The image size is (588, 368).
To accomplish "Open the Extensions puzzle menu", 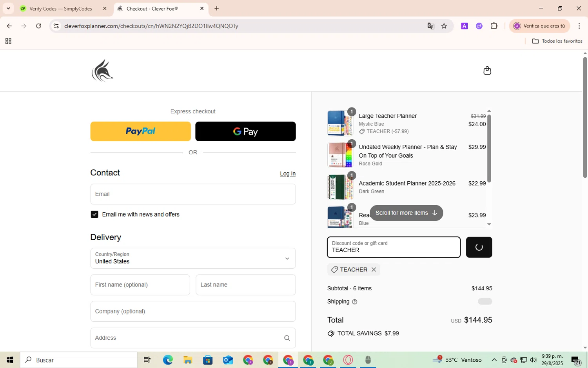I will (494, 26).
